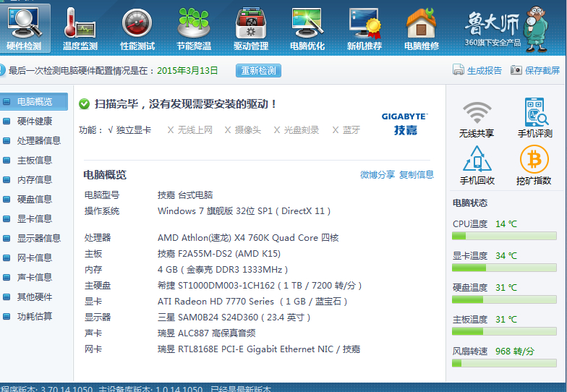The height and width of the screenshot is (392, 567).
Task: Click the green scan-complete checkmark icon
Action: (84, 104)
